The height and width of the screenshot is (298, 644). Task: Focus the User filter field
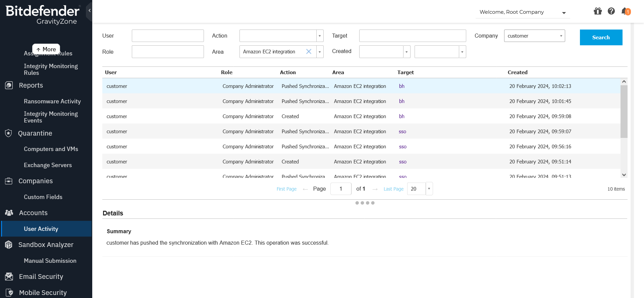(x=168, y=36)
